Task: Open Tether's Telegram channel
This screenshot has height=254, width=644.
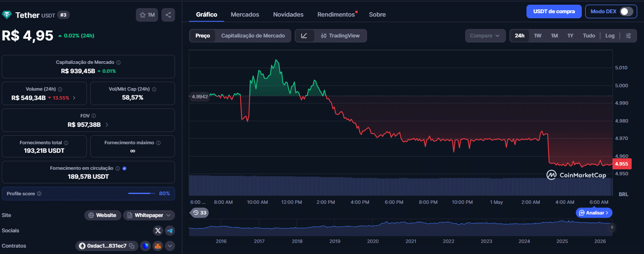Action: 170,231
